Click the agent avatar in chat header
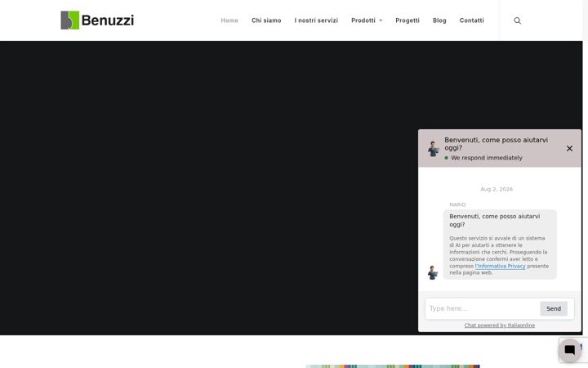 coord(433,149)
